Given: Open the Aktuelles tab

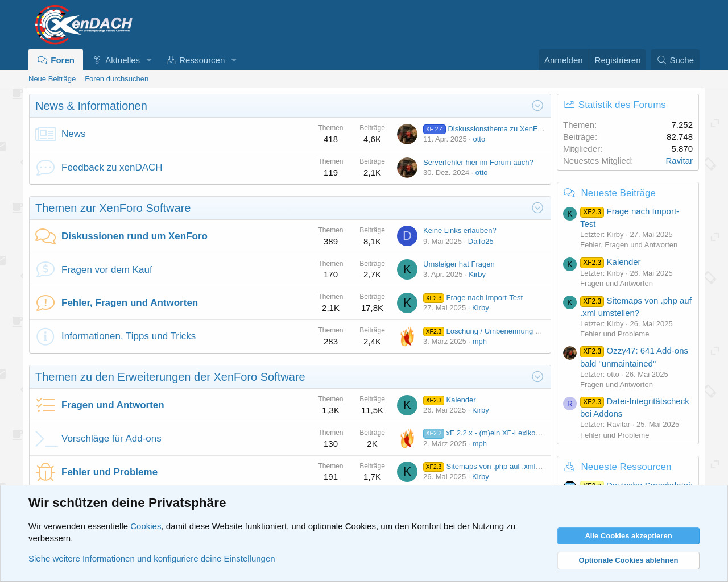Looking at the screenshot, I should (116, 60).
